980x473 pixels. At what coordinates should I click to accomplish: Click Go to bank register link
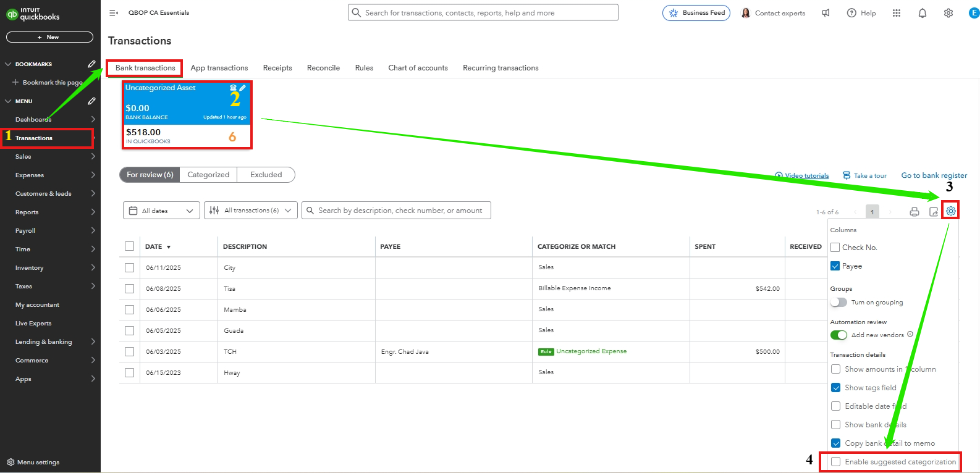click(x=934, y=175)
